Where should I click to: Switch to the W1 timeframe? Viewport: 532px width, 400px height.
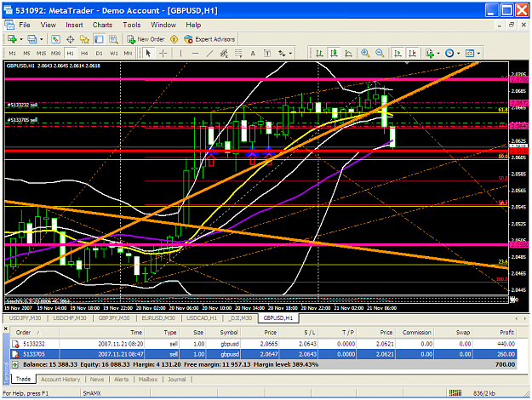pos(114,54)
